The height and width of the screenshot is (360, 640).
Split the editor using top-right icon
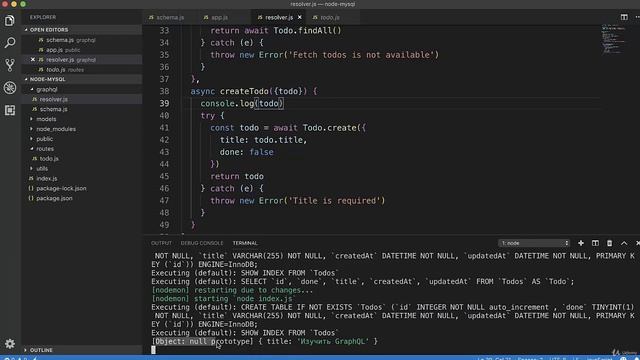click(624, 17)
